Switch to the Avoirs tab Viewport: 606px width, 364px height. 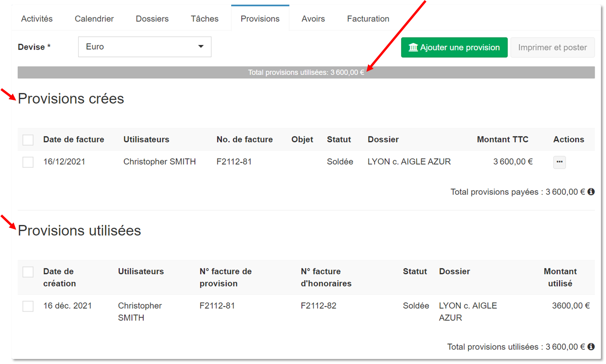tap(313, 19)
